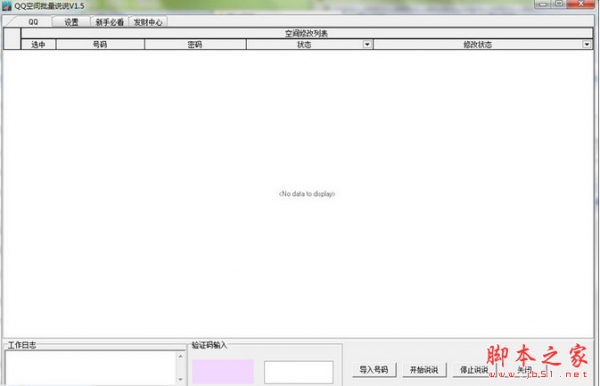This screenshot has width=600, height=386.
Task: Start posting with 开始说说 button
Action: coord(424,370)
